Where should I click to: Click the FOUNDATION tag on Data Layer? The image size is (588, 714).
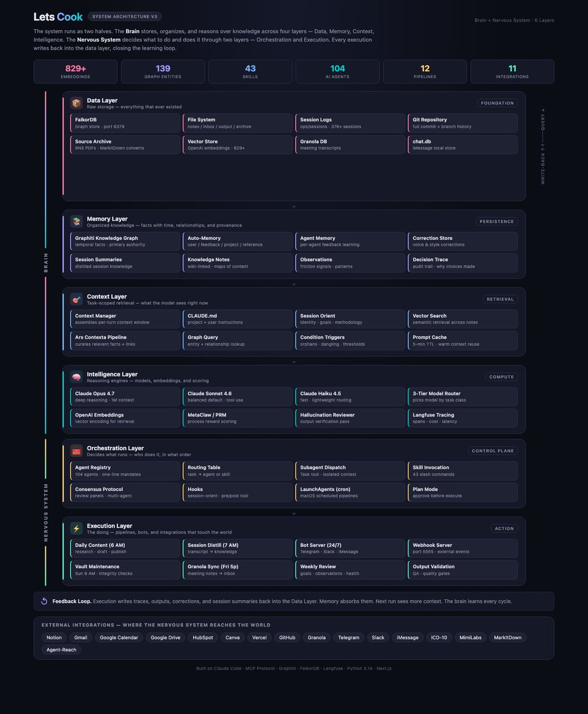click(498, 103)
